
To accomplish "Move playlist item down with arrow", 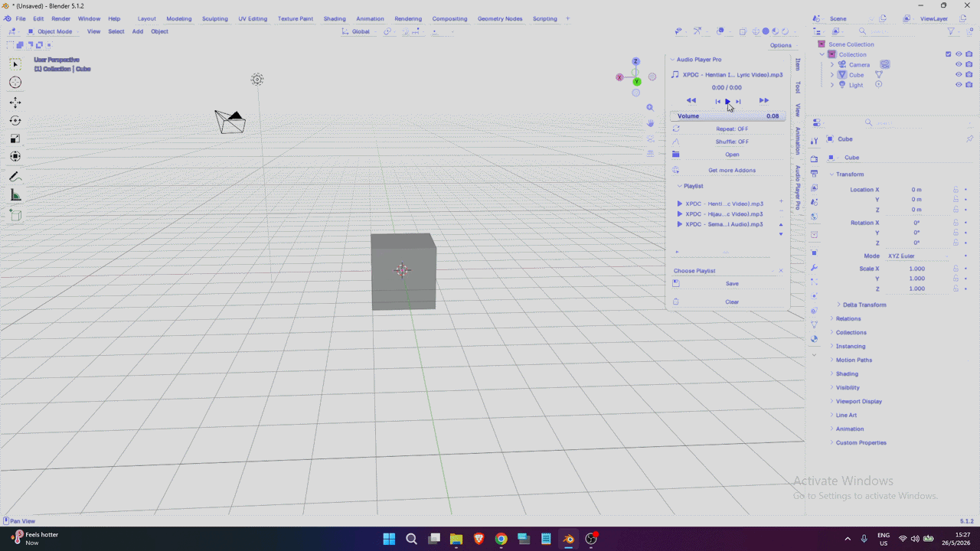I will click(x=781, y=234).
